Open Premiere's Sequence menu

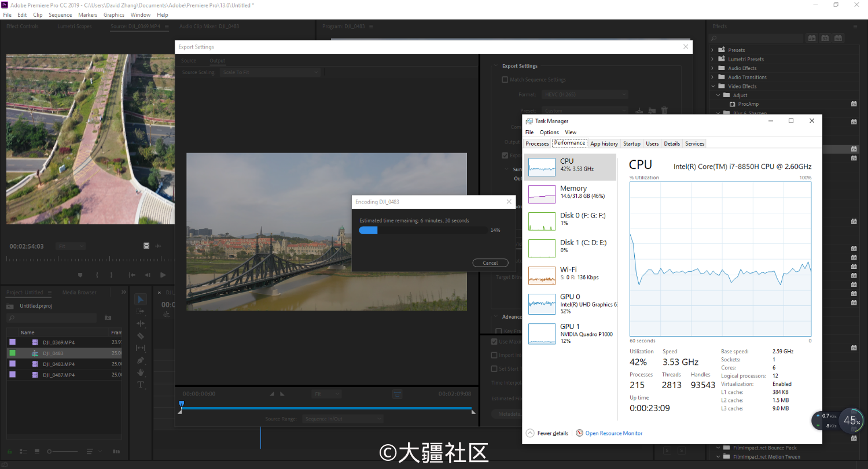click(60, 14)
